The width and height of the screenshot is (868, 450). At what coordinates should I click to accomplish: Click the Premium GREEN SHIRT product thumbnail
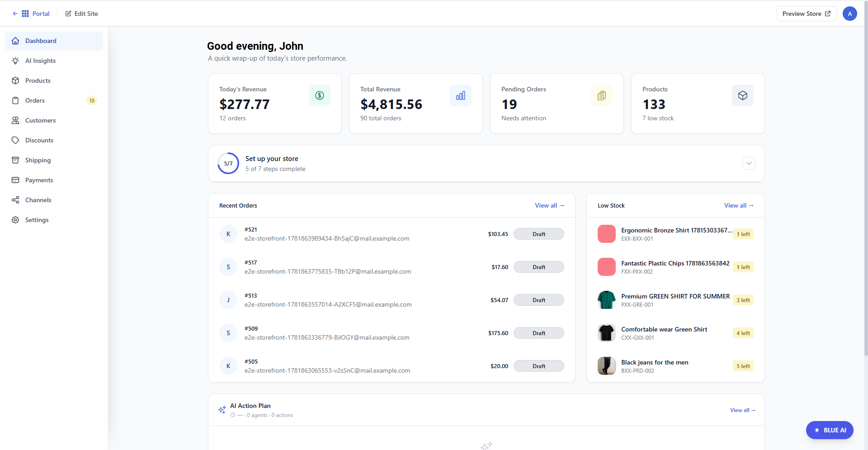tap(607, 300)
